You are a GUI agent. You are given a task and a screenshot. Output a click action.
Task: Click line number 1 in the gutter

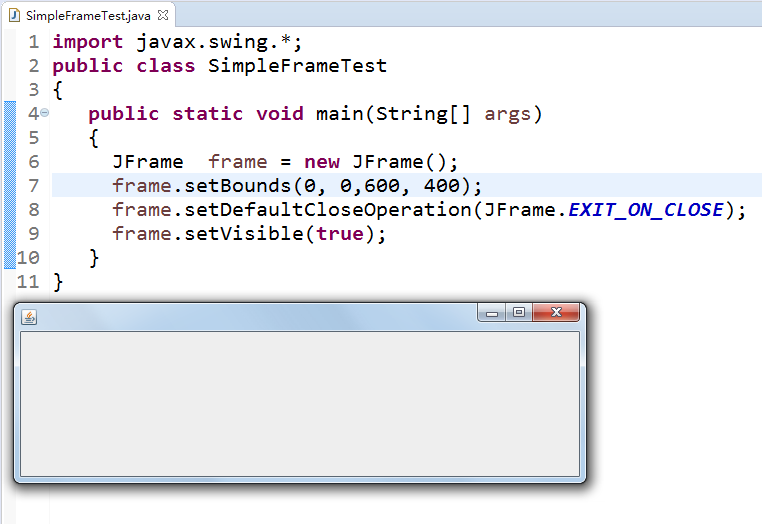pos(34,42)
